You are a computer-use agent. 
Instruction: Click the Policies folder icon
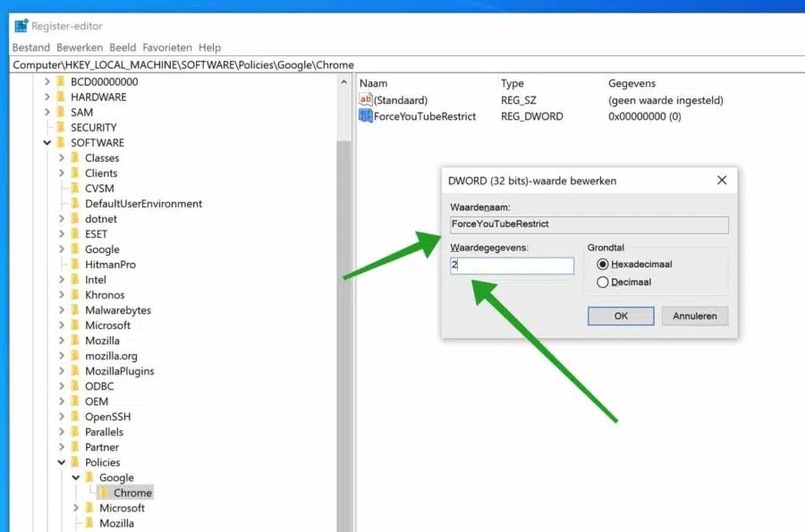pyautogui.click(x=75, y=462)
